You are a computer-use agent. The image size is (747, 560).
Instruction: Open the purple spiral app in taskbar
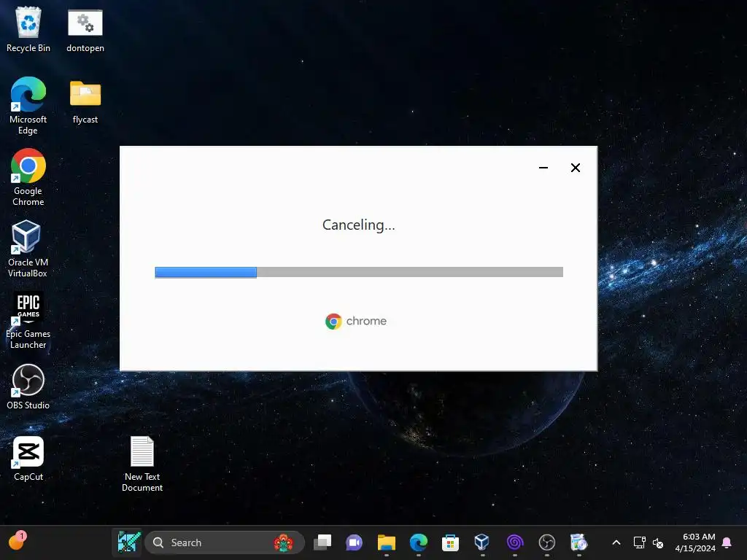pyautogui.click(x=514, y=542)
